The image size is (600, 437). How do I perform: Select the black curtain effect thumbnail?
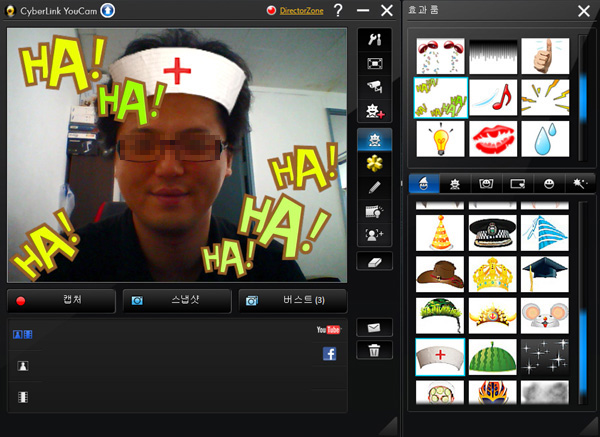[x=493, y=56]
